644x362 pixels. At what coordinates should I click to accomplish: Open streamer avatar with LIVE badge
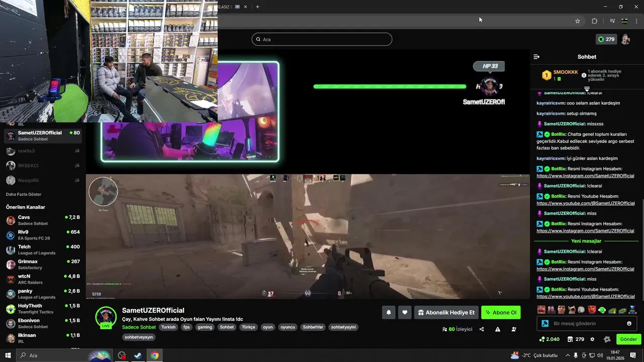106,318
